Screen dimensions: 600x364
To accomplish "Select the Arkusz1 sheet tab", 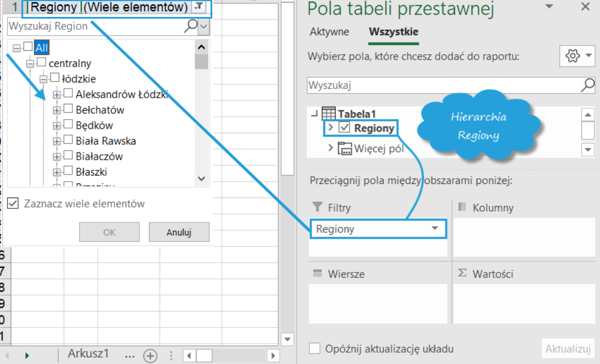I will 88,354.
